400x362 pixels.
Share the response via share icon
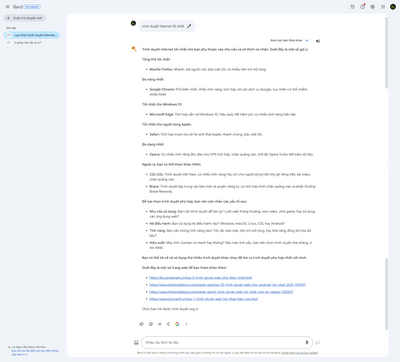tap(168, 324)
